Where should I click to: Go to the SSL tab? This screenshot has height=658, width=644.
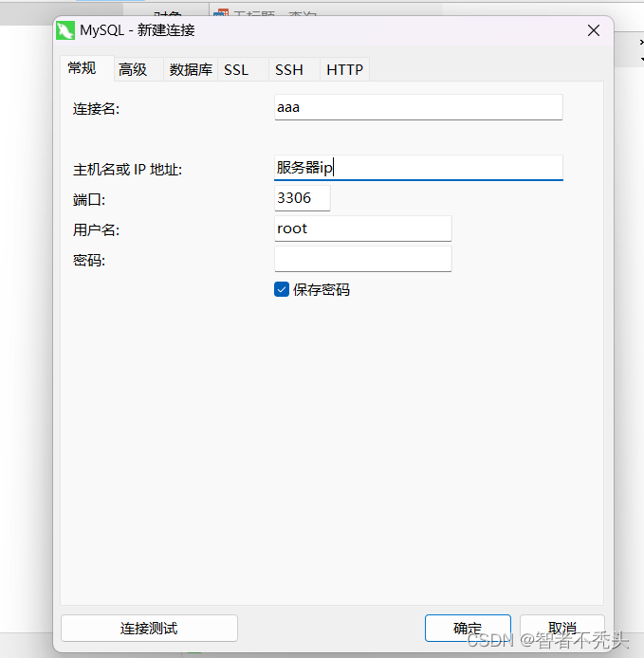[243, 69]
